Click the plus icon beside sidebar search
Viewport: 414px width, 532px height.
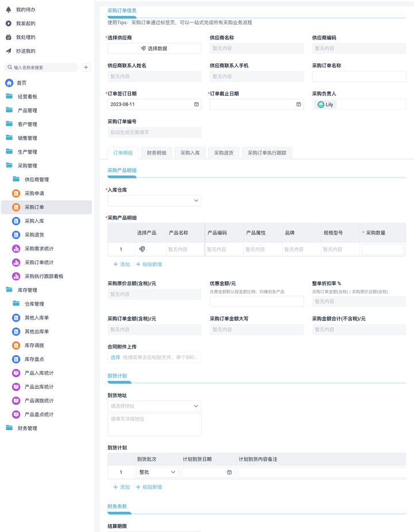point(86,67)
